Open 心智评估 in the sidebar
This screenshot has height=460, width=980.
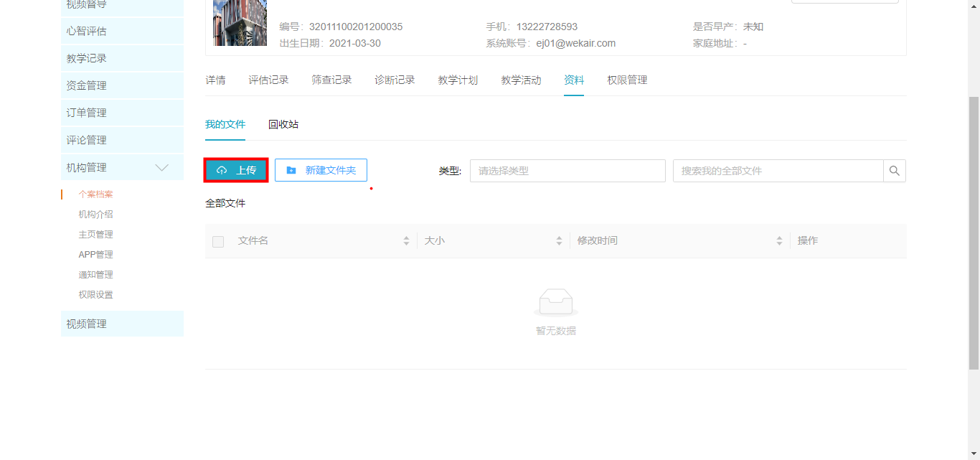122,31
